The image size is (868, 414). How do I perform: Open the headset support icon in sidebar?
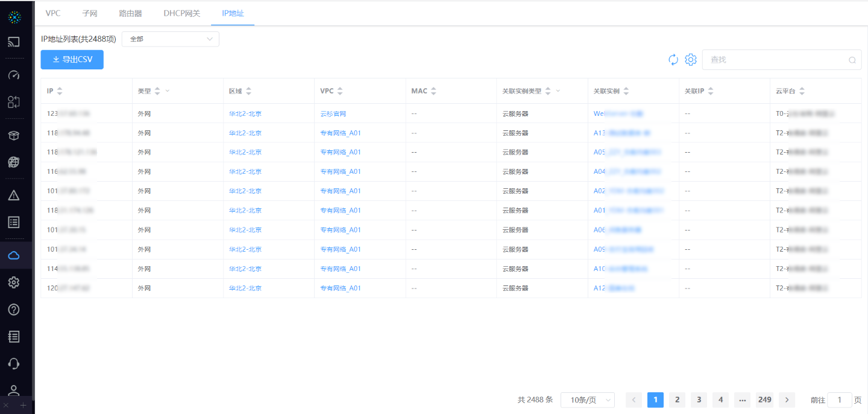[x=14, y=363]
